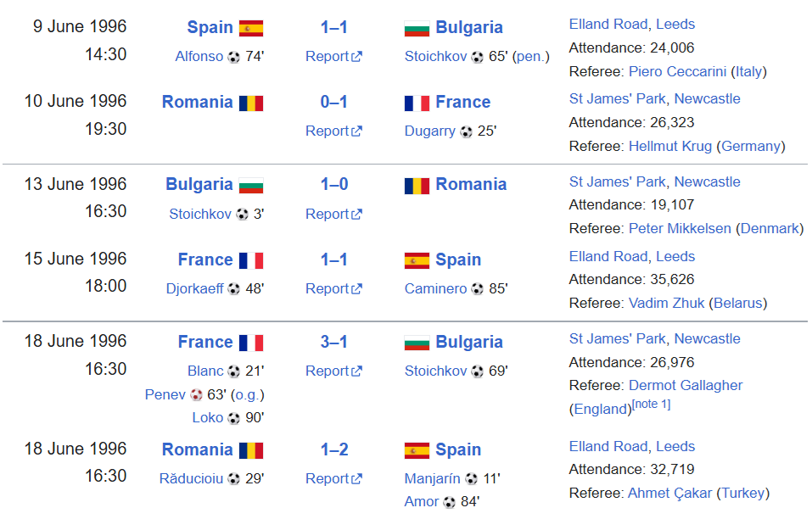Click Spain flag icon in 9 June match

pyautogui.click(x=251, y=28)
